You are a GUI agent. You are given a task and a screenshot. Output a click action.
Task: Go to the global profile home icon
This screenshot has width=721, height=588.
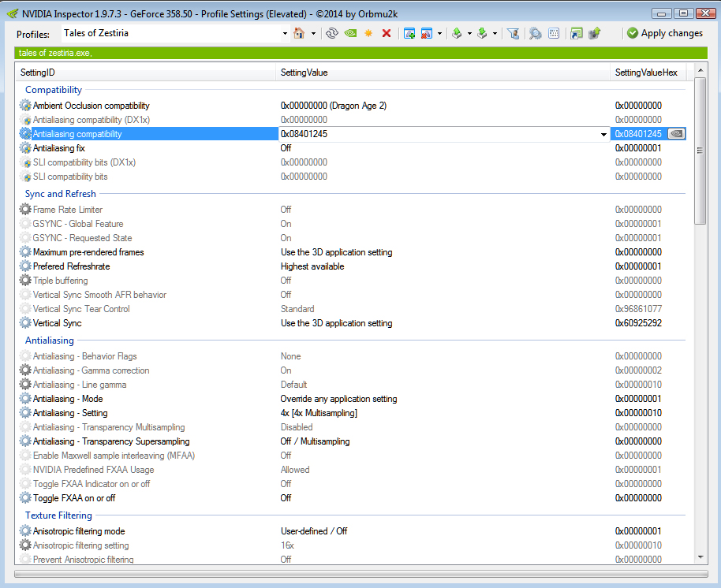tap(299, 33)
